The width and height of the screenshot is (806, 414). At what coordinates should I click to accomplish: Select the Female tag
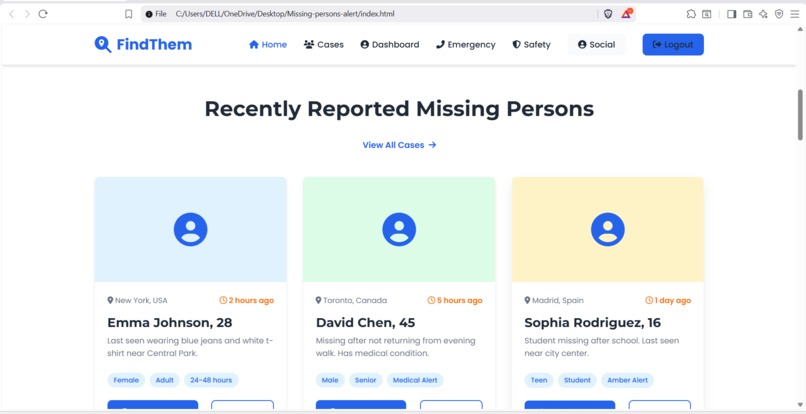click(126, 381)
